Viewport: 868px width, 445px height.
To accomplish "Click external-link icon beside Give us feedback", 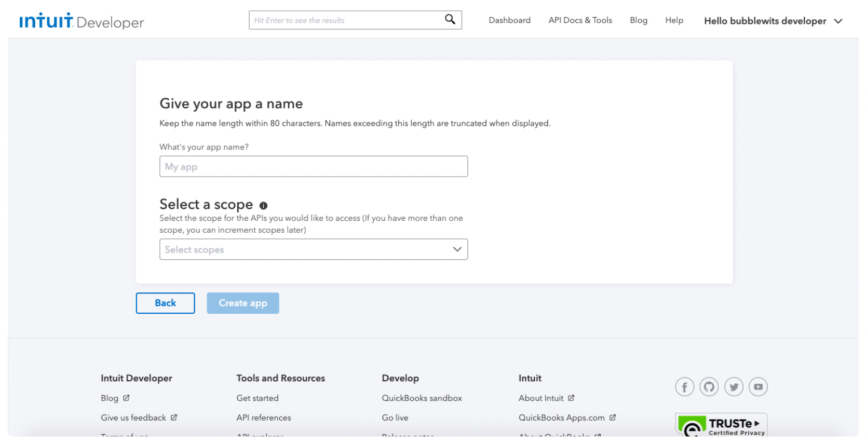I will coord(174,418).
